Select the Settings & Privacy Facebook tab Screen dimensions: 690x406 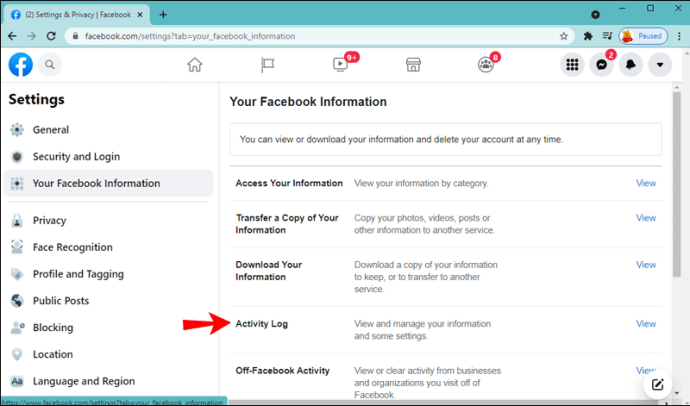pos(77,15)
